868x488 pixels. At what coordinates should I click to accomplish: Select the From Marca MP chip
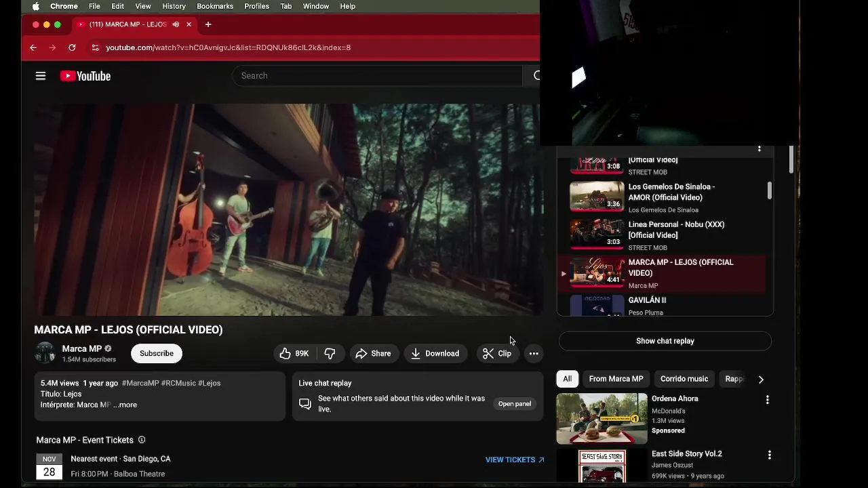pyautogui.click(x=616, y=379)
